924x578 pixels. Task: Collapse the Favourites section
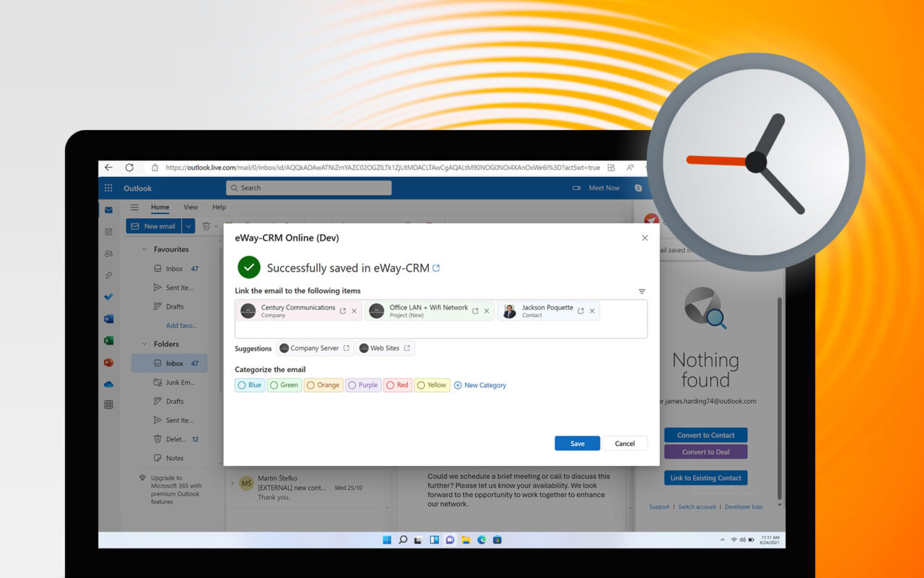coord(144,249)
